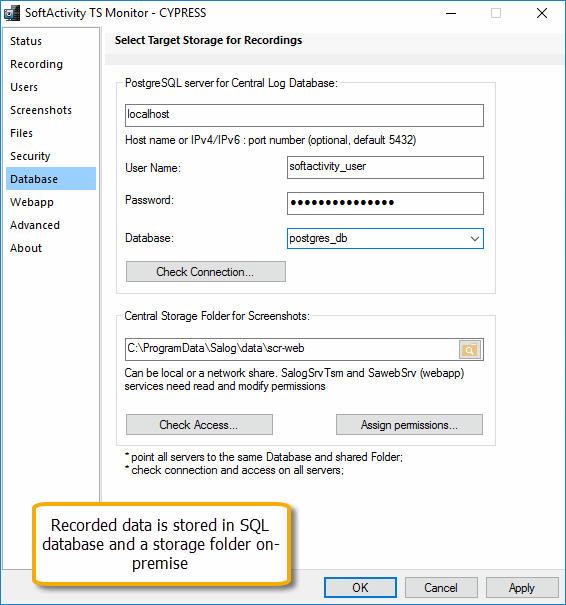Open the Recording settings page
The height and width of the screenshot is (605, 566).
[36, 64]
